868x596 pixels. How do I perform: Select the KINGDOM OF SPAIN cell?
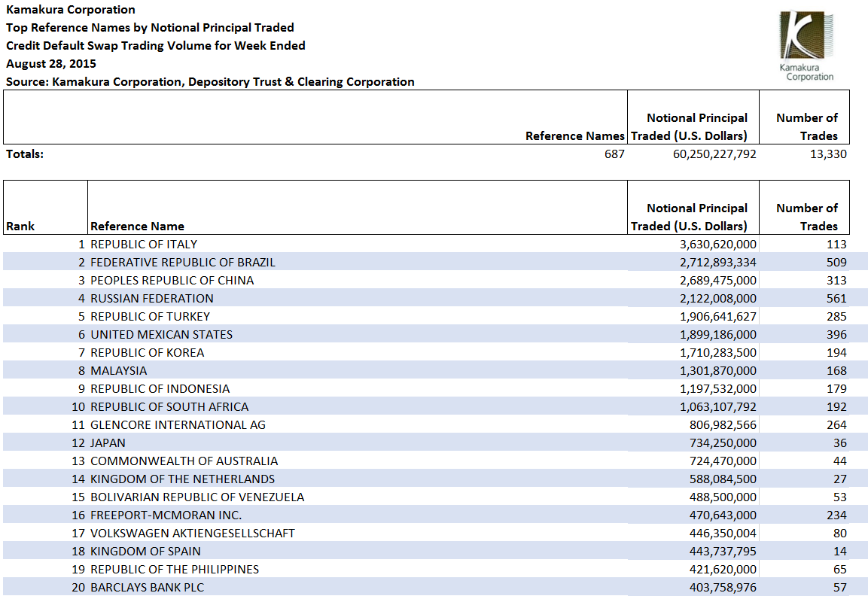click(x=145, y=551)
